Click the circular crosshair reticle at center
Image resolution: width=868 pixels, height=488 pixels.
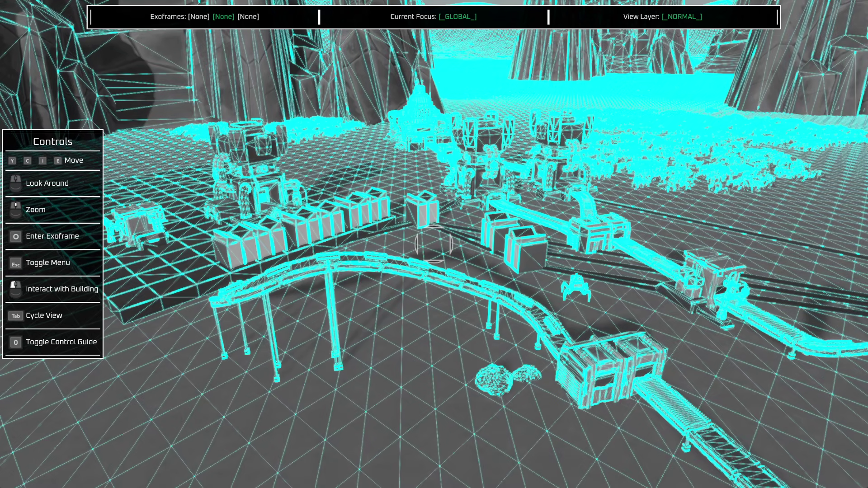coord(434,244)
